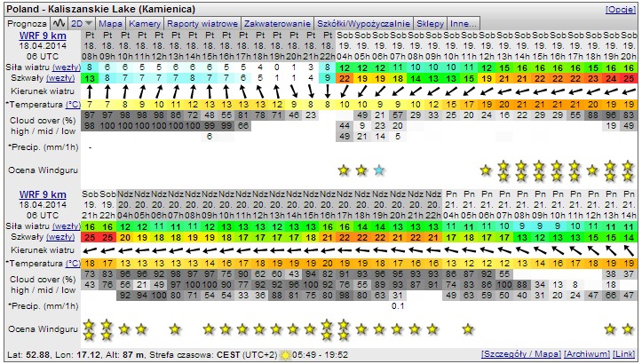Expand the 2D view dropdown

82,24
